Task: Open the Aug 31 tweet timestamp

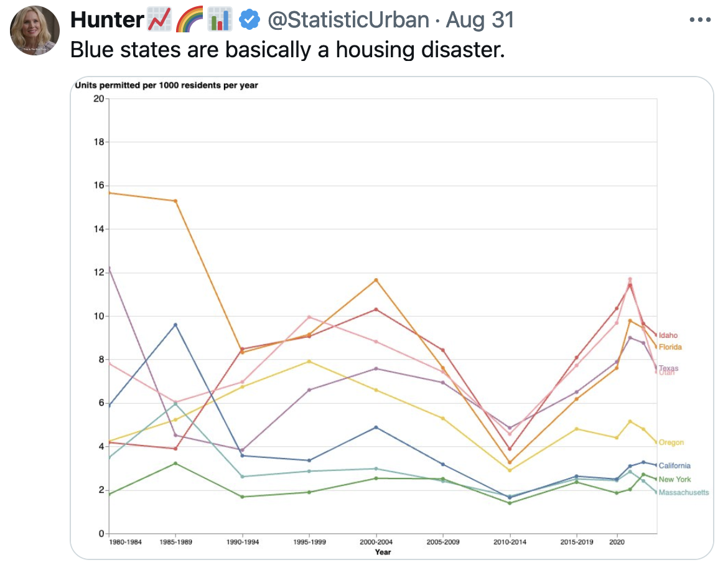Action: click(x=480, y=20)
